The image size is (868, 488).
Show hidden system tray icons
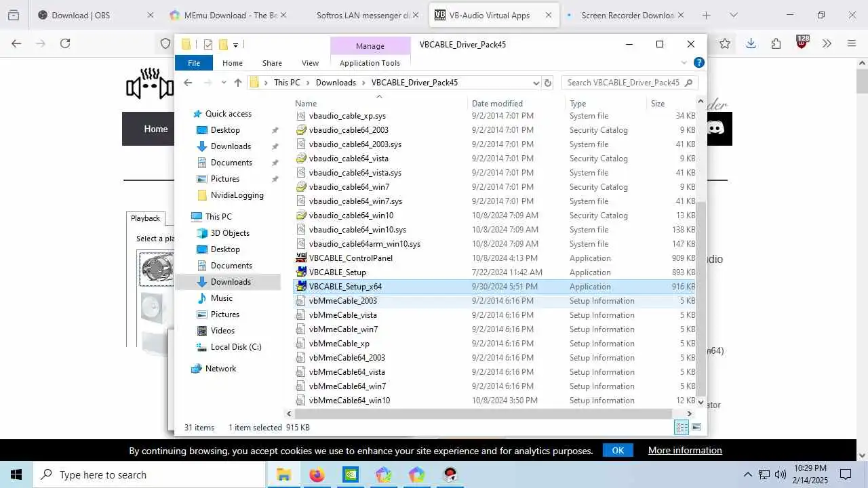point(748,474)
